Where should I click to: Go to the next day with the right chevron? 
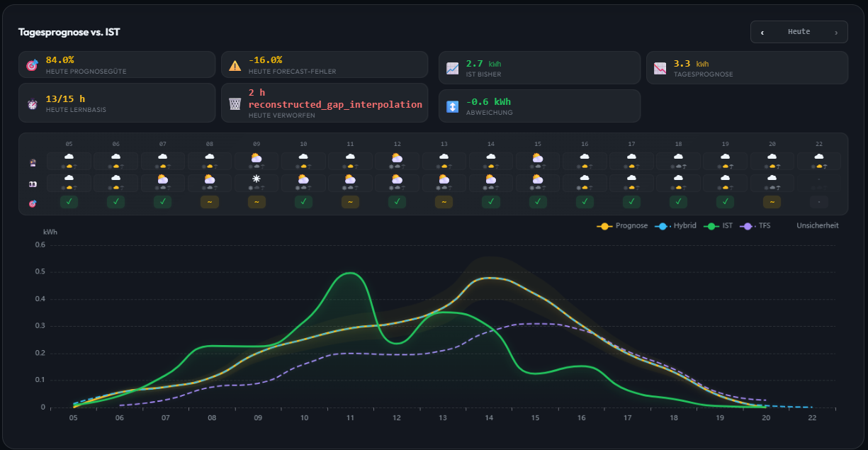pos(836,32)
